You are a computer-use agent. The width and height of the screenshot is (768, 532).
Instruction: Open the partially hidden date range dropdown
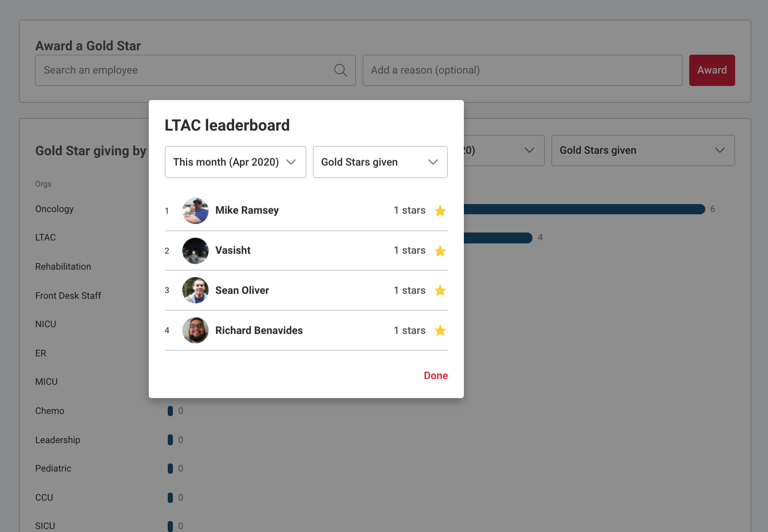pos(504,150)
